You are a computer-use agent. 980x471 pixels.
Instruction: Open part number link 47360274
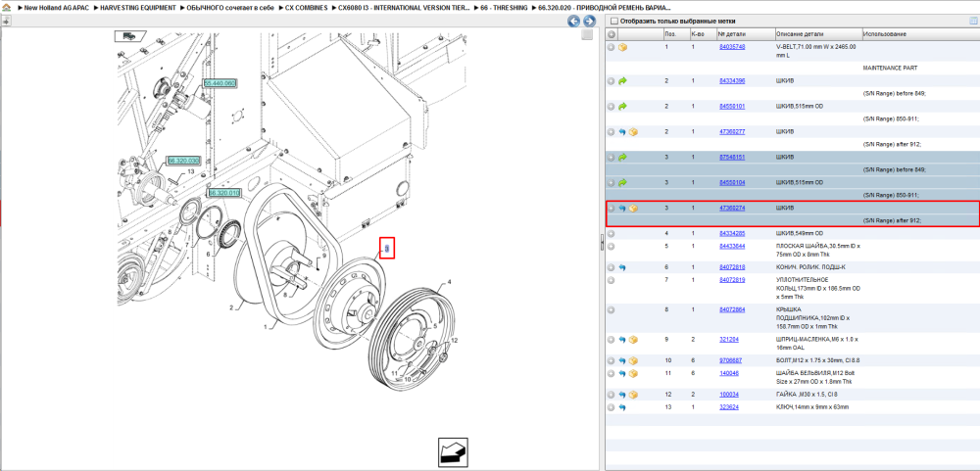tap(732, 208)
